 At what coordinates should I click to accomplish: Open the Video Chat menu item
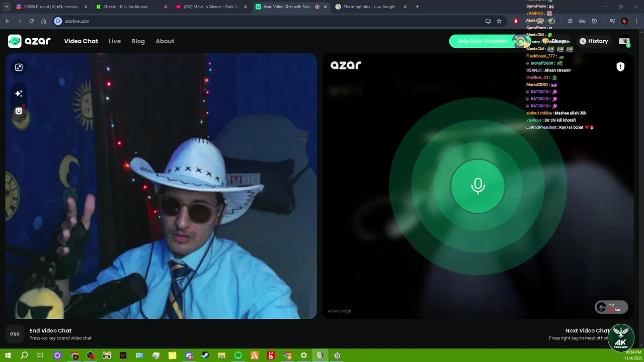pos(81,41)
